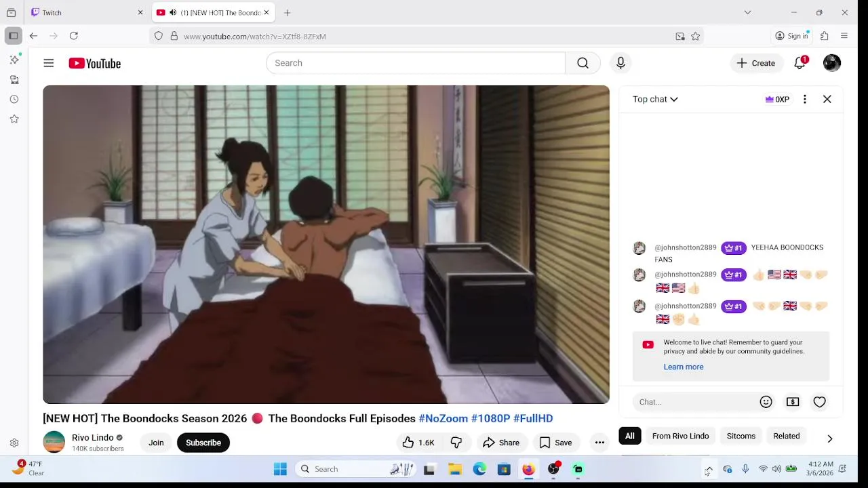
Task: Open Super Chat dollar icon
Action: [x=793, y=402]
